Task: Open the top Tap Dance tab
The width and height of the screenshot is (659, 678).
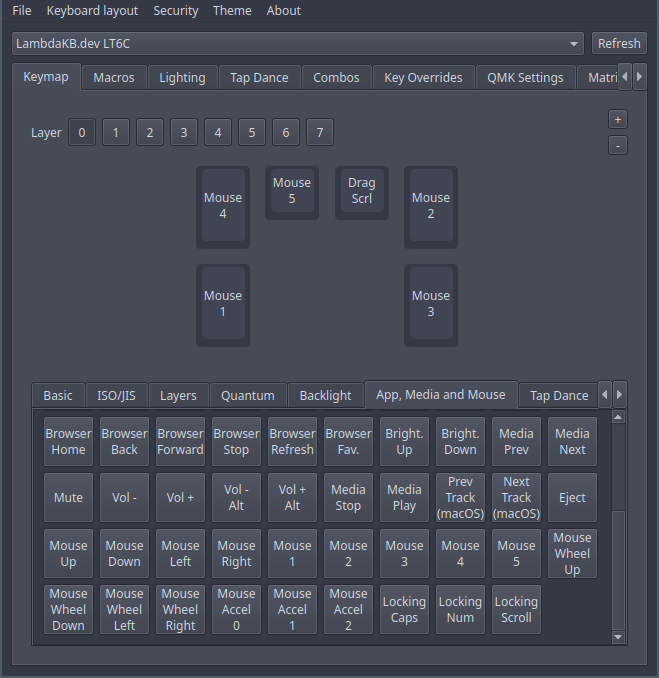Action: [x=259, y=77]
